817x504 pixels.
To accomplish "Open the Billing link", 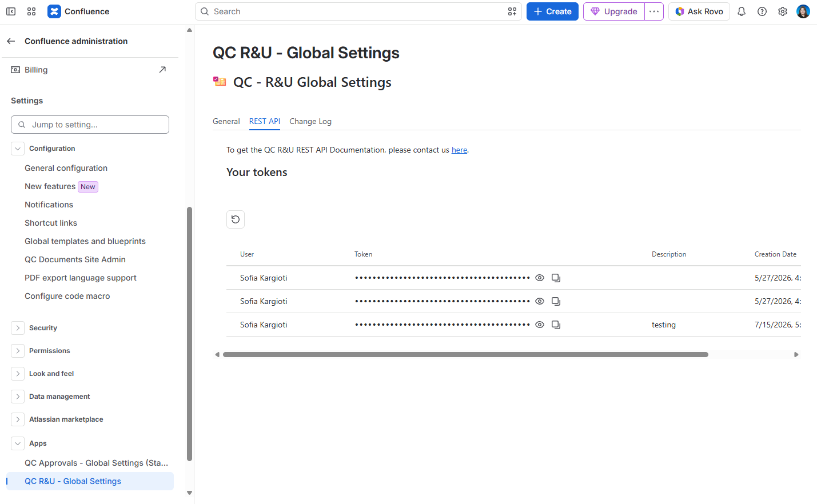I will 36,70.
